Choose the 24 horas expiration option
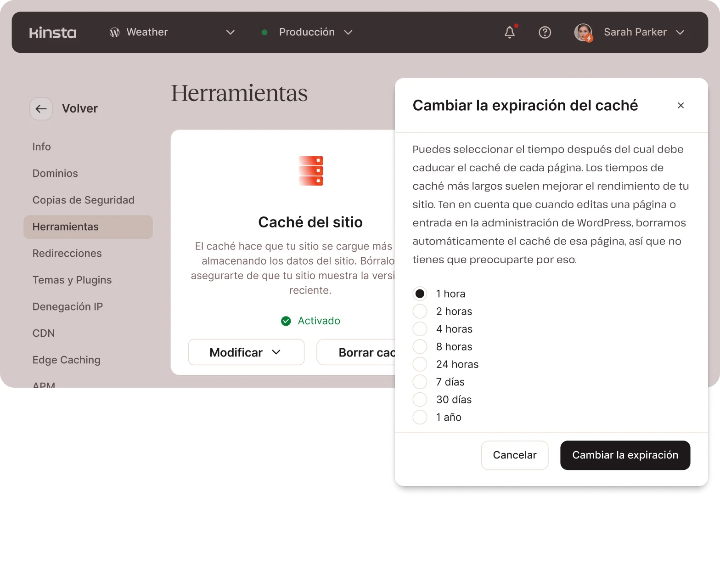This screenshot has width=720, height=588. [420, 364]
